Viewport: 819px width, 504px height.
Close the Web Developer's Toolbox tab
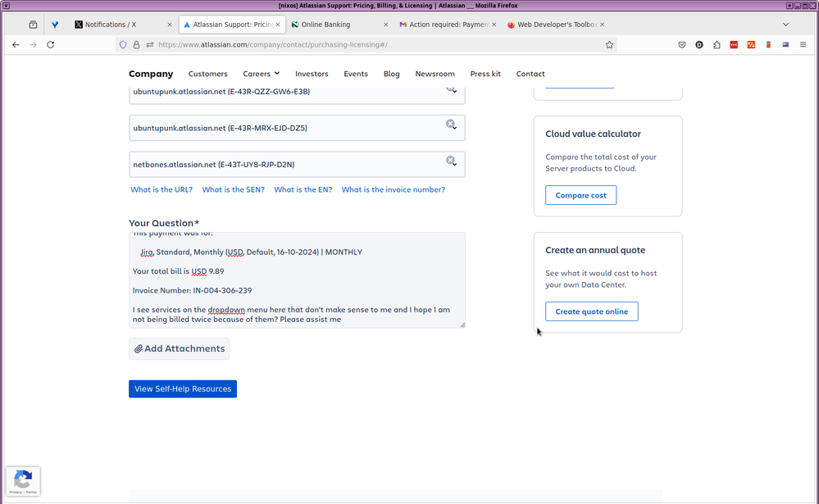click(603, 25)
